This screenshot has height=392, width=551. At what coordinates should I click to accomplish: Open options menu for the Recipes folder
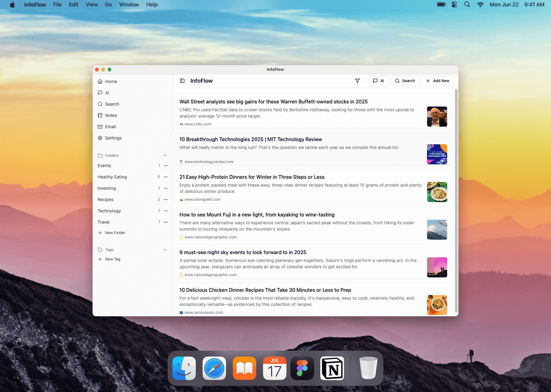(165, 199)
